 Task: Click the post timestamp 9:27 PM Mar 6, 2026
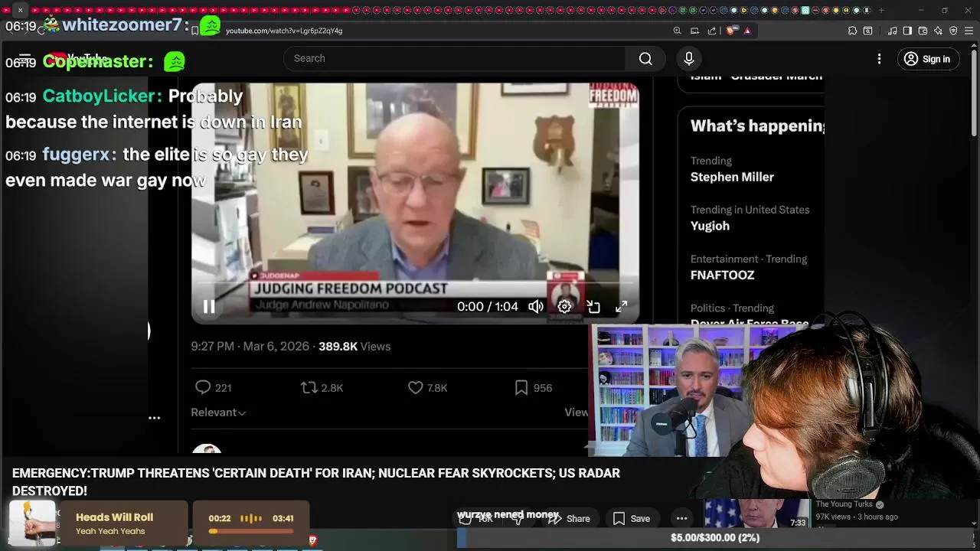(250, 347)
